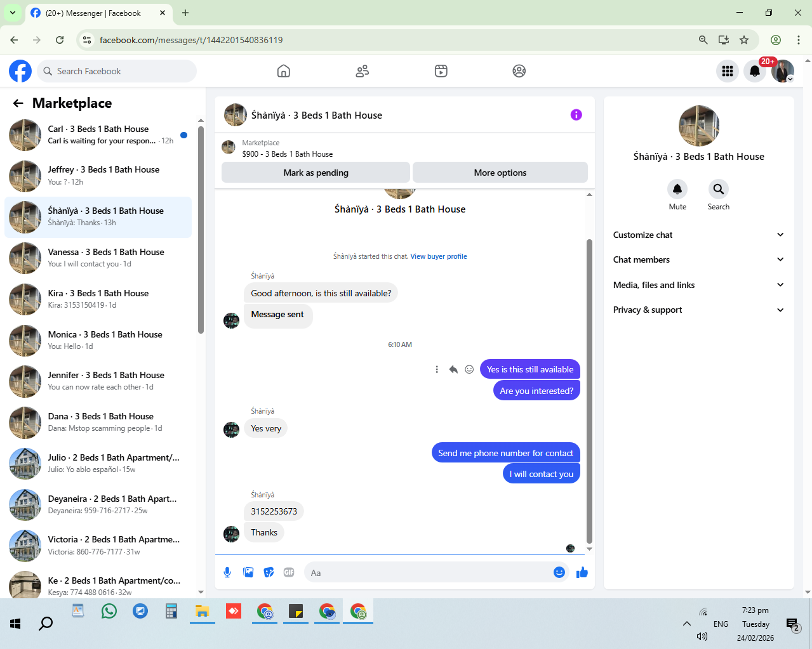The width and height of the screenshot is (812, 649).
Task: Click the conversation list scrollbar
Action: (x=201, y=230)
